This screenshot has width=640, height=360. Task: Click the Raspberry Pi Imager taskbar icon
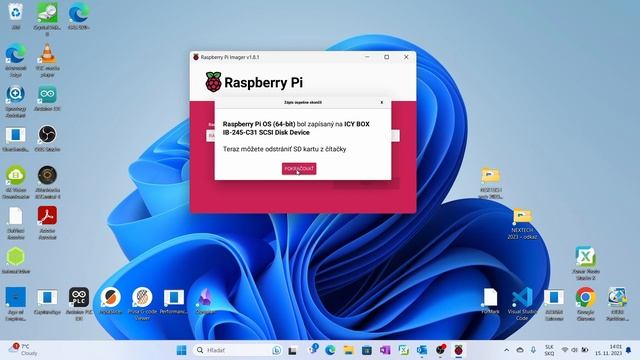click(459, 350)
